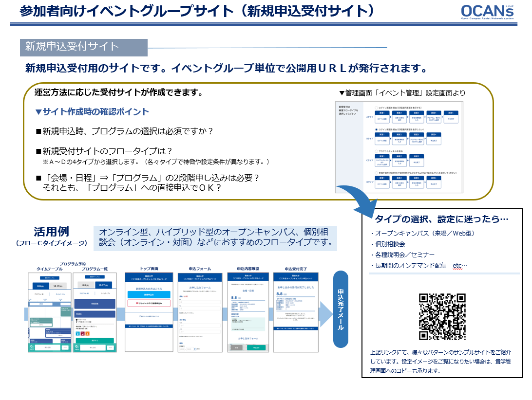Image resolution: width=532 pixels, height=400 pixels.
Task: Click the テレメールIDで新規申込 button
Action: 149,303
